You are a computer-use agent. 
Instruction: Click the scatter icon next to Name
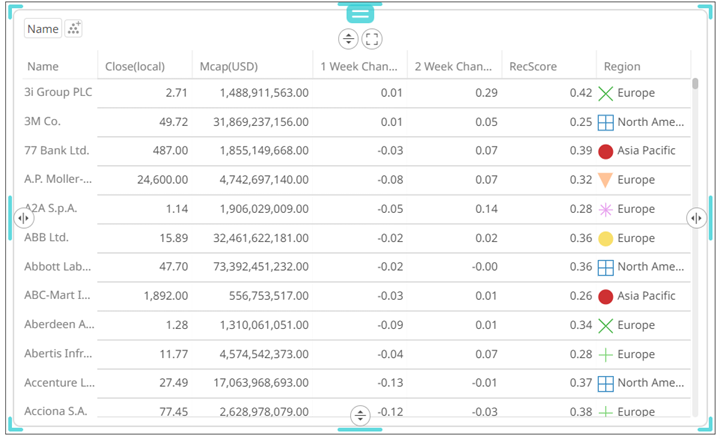tap(73, 29)
